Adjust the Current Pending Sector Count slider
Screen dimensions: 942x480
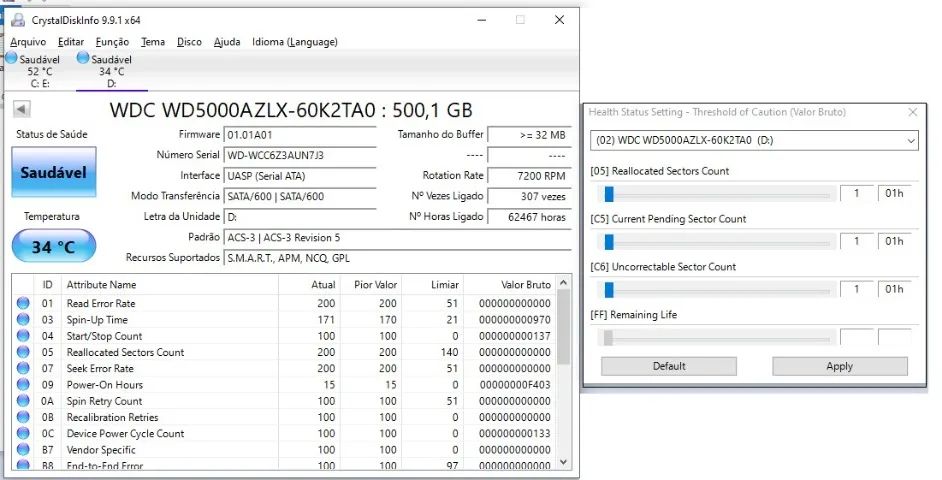click(x=609, y=242)
